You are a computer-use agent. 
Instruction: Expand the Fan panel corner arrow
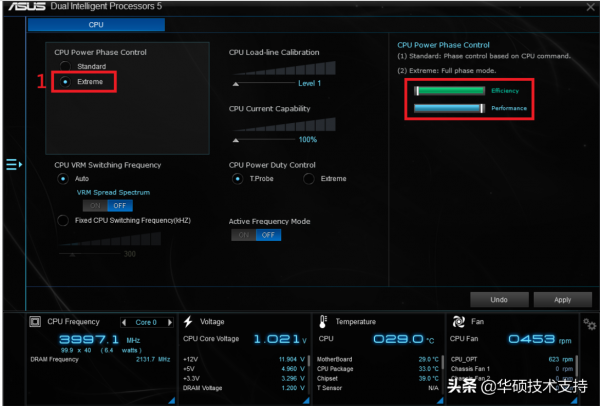[574, 400]
